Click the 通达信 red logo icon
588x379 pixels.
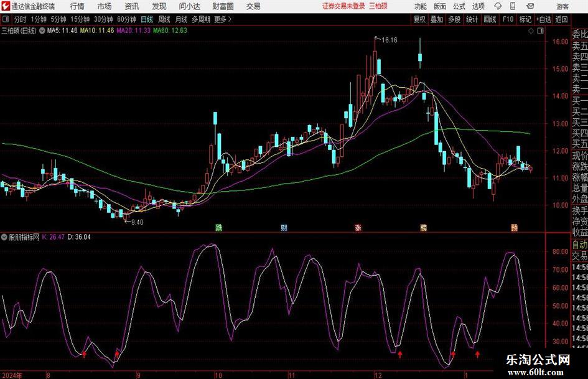tap(6, 6)
